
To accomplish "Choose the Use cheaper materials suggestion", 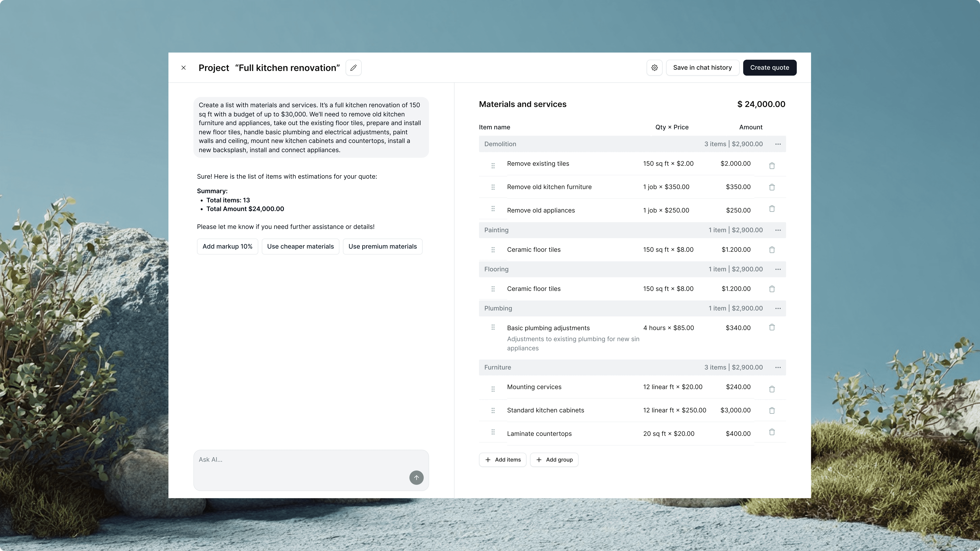I will point(300,246).
